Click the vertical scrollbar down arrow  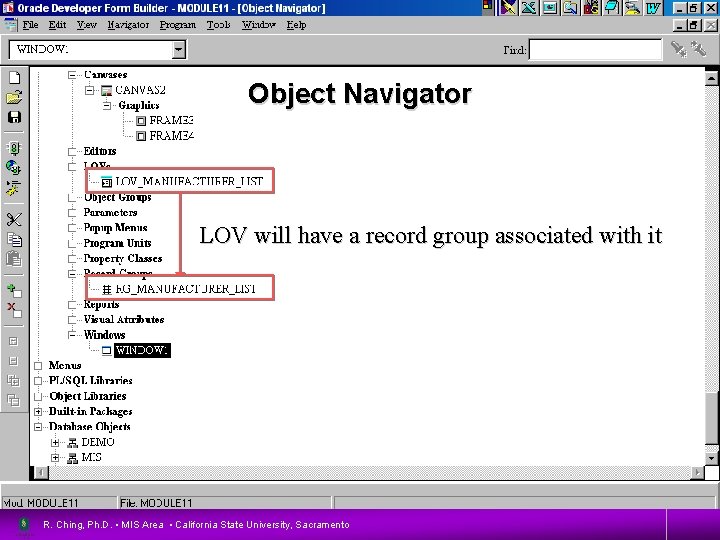[711, 458]
